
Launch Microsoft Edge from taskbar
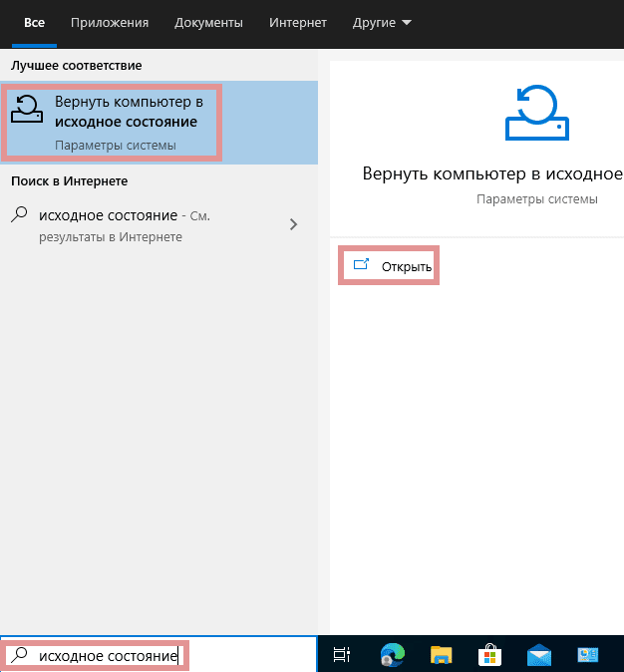click(x=392, y=654)
